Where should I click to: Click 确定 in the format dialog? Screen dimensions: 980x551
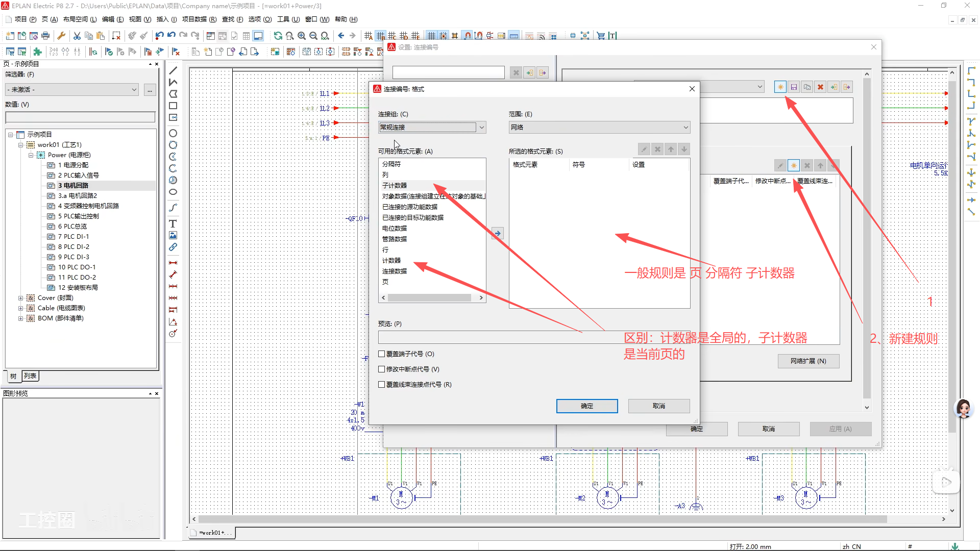point(587,406)
